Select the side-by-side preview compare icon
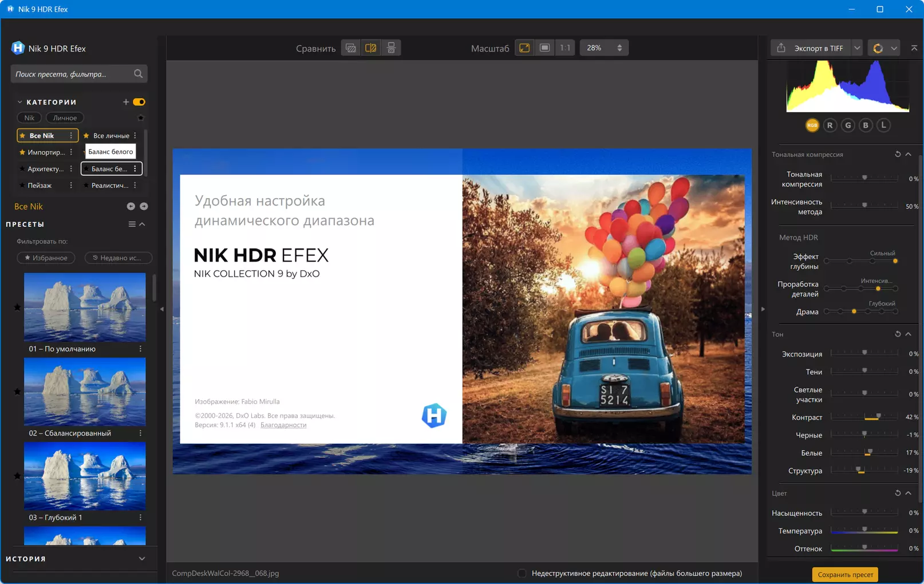The image size is (924, 584). tap(391, 48)
